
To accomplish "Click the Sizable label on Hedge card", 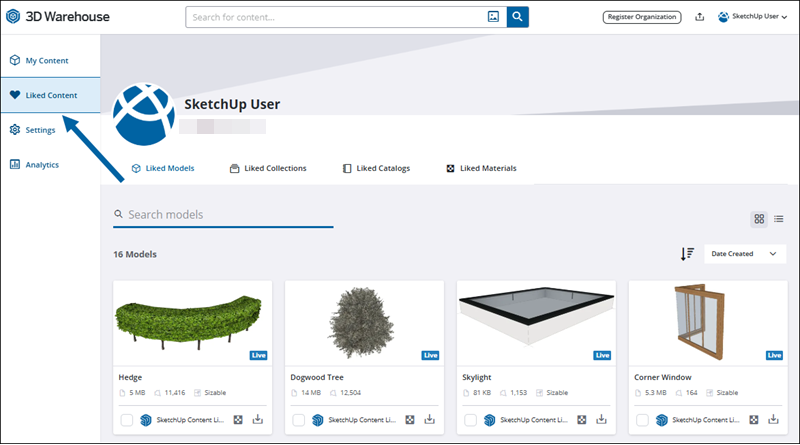I will pyautogui.click(x=215, y=392).
